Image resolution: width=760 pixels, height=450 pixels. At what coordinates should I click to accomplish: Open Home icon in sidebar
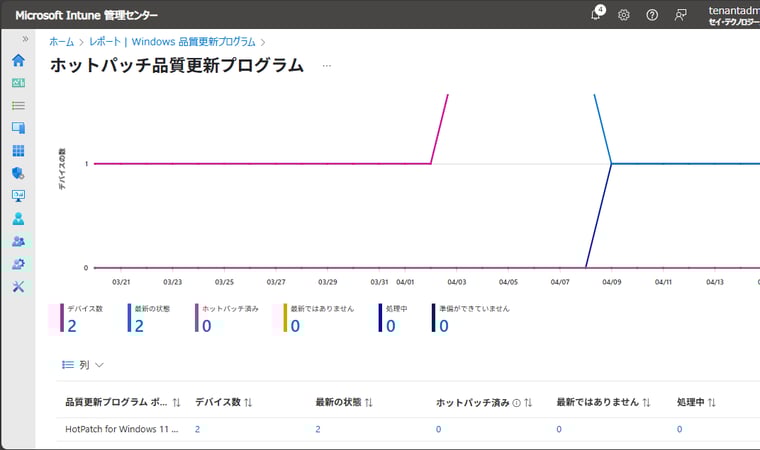(18, 61)
